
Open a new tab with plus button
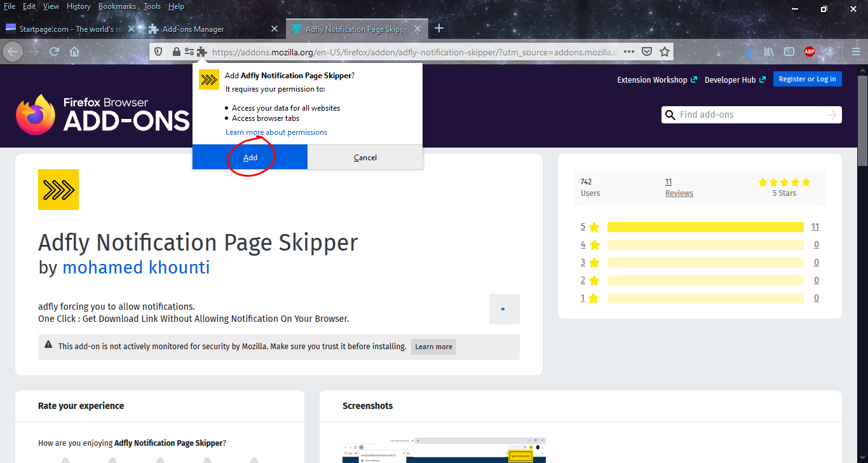point(438,29)
